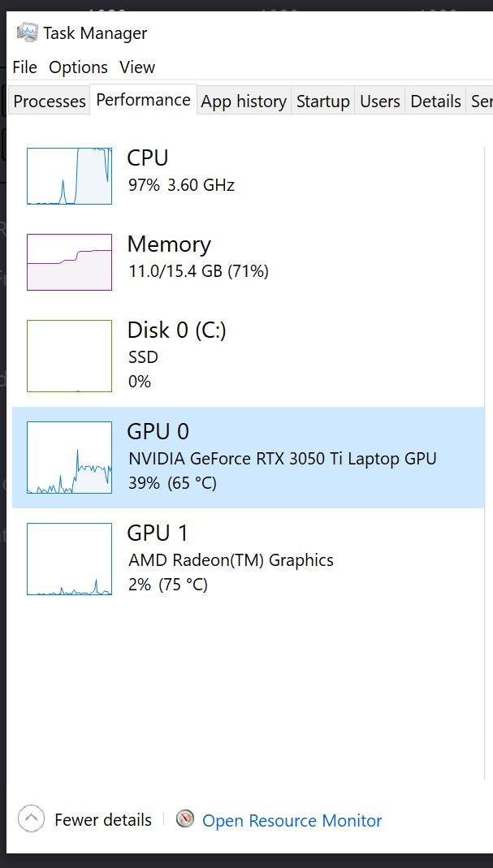Open Resource Monitor link
Viewport: 493px width, 868px height.
292,820
